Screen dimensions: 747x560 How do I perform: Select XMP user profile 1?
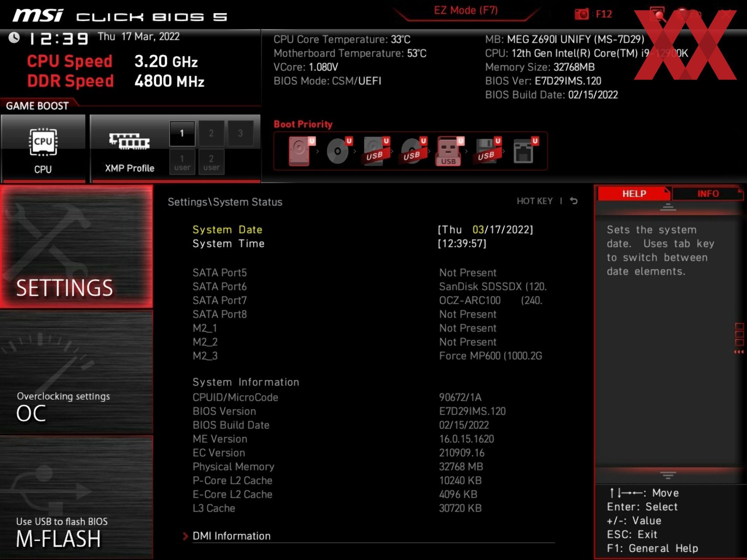182,162
